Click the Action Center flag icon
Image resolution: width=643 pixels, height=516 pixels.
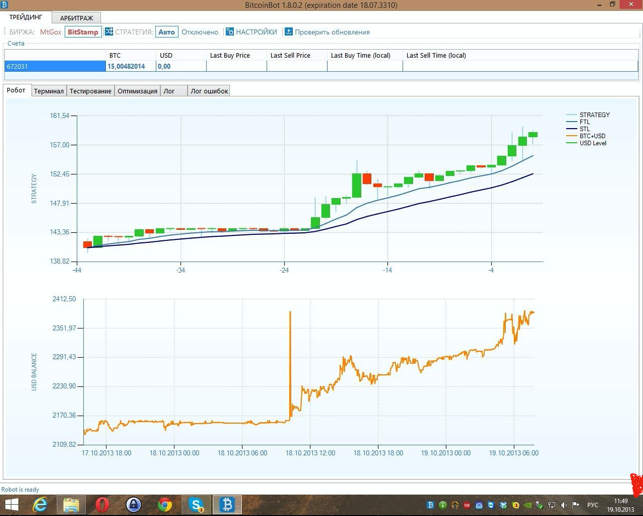point(575,505)
